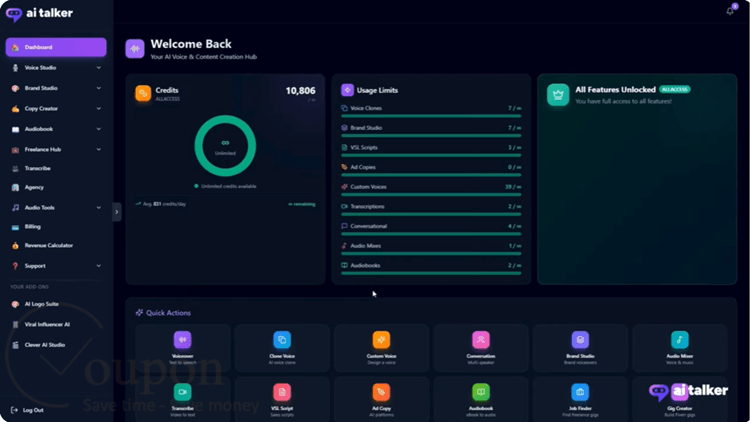
Task: Expand the Audiobook sidebar chevron
Action: 99,129
